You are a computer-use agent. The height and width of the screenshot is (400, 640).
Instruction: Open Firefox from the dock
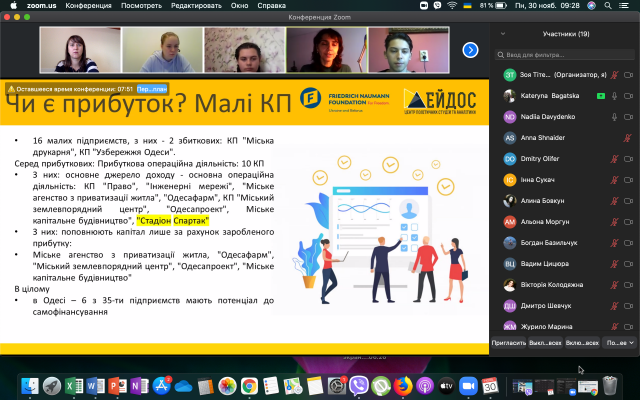402,385
